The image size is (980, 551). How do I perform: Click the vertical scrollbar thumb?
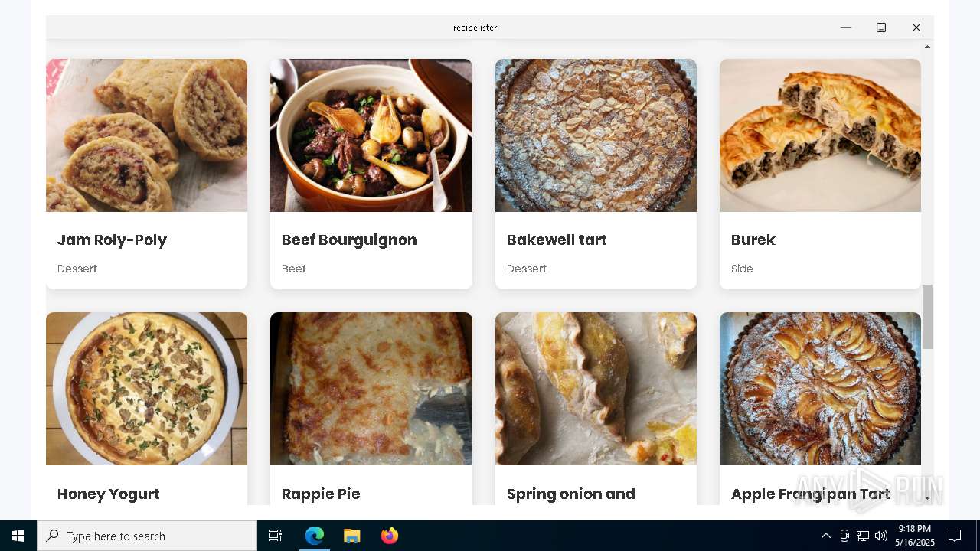927,317
